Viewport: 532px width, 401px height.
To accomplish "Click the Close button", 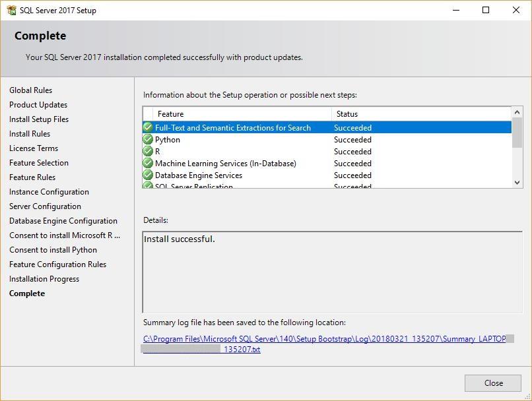I will pos(493,383).
